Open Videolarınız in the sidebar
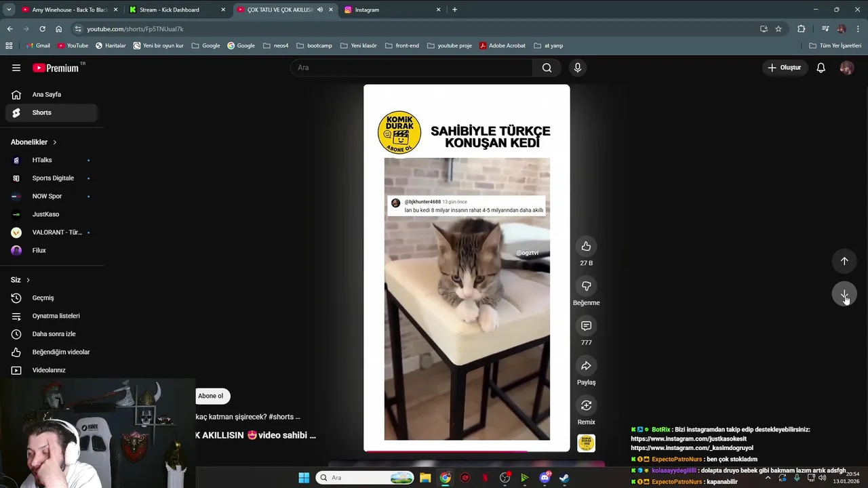 click(52, 370)
